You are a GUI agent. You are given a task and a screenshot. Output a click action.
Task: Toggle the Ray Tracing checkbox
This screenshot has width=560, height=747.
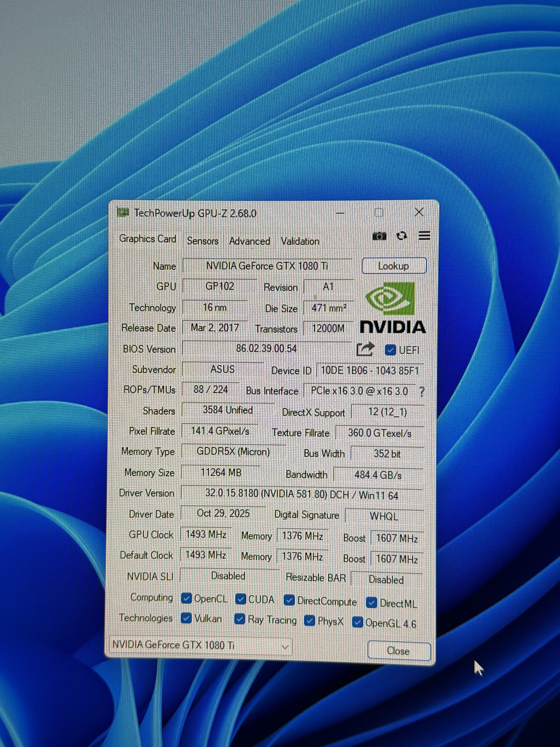239,619
